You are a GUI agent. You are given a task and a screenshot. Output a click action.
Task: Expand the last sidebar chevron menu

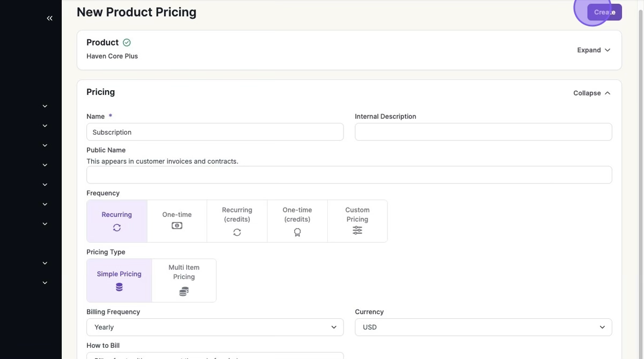pyautogui.click(x=45, y=283)
